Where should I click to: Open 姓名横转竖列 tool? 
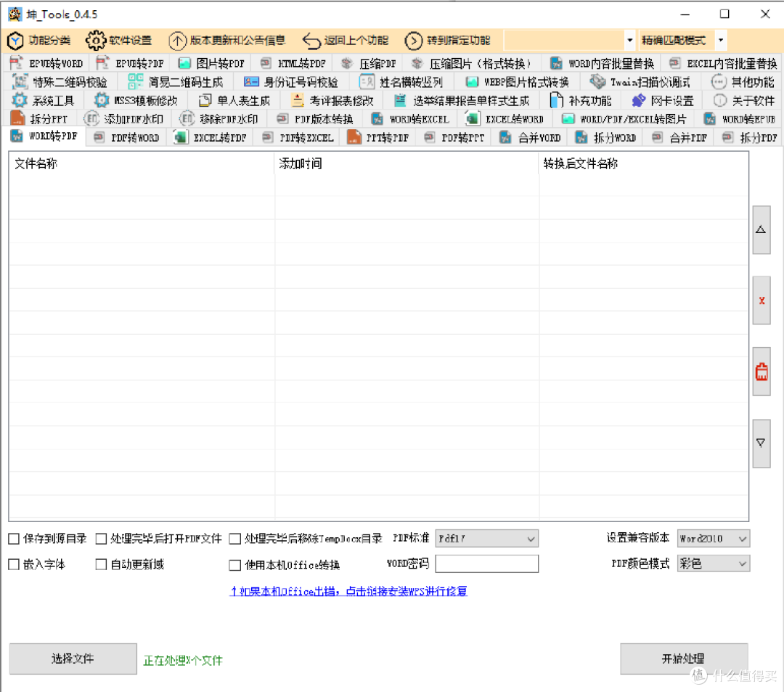[401, 82]
